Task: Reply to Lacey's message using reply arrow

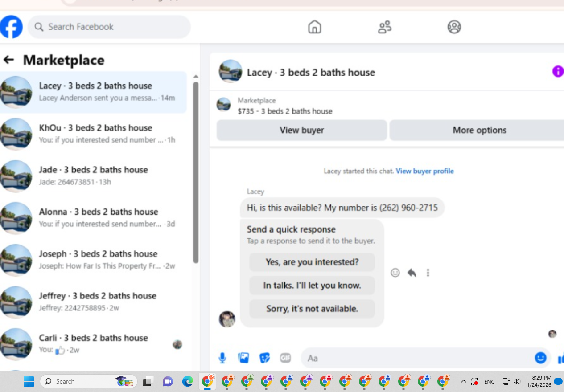Action: (412, 273)
